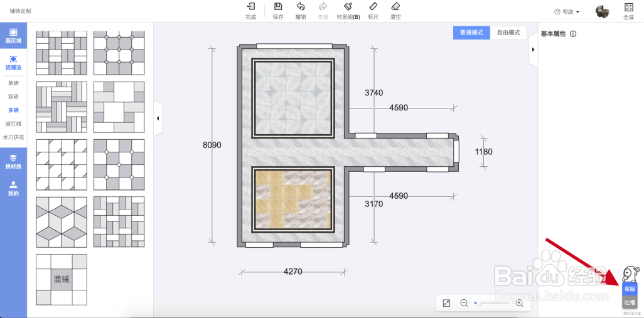Save the design with 保存
The height and width of the screenshot is (318, 644).
(278, 11)
